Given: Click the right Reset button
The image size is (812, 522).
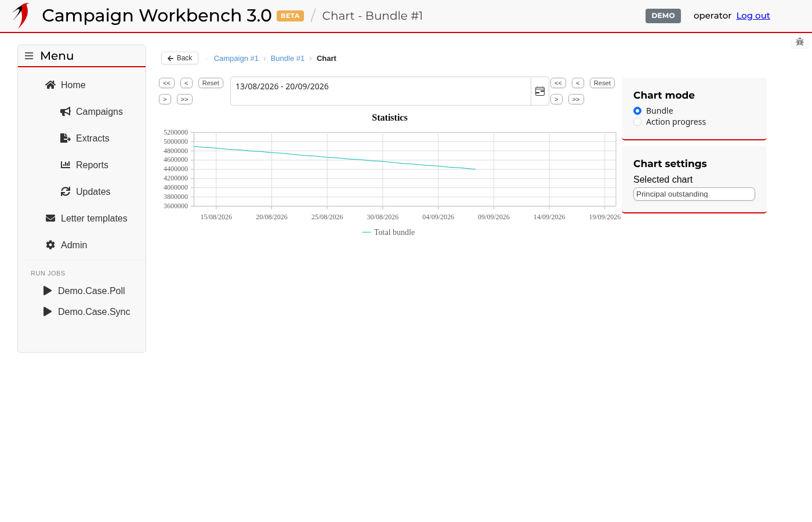Looking at the screenshot, I should pyautogui.click(x=602, y=83).
